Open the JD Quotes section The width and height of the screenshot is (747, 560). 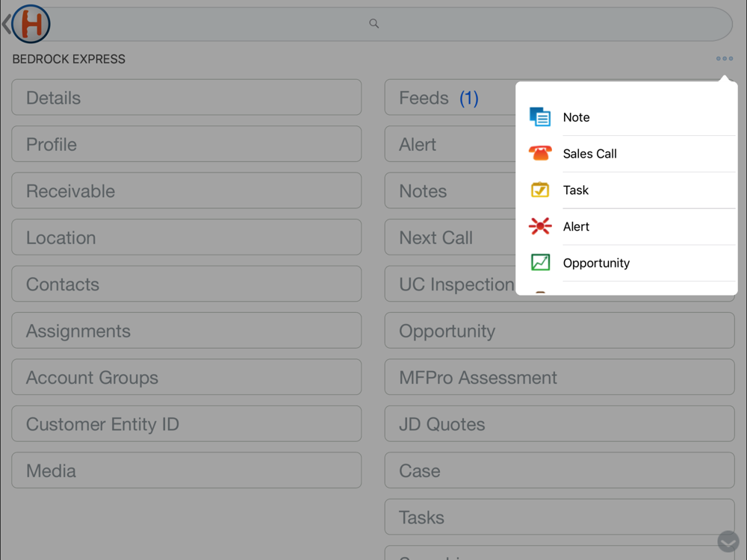[559, 424]
